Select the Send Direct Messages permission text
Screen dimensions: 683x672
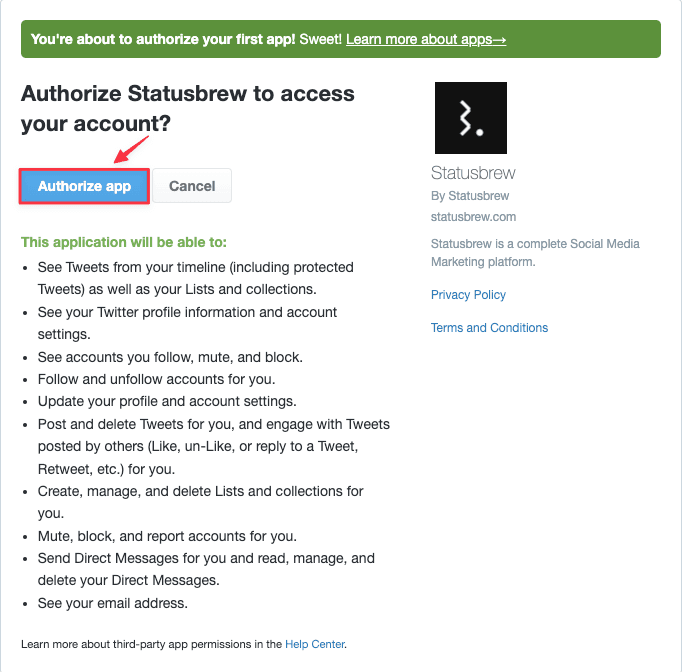[x=206, y=569]
